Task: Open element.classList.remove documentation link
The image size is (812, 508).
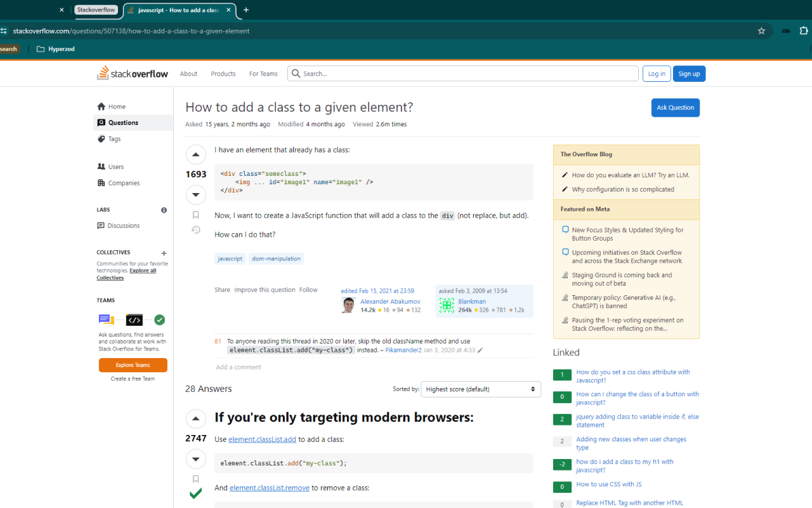Action: tap(270, 488)
